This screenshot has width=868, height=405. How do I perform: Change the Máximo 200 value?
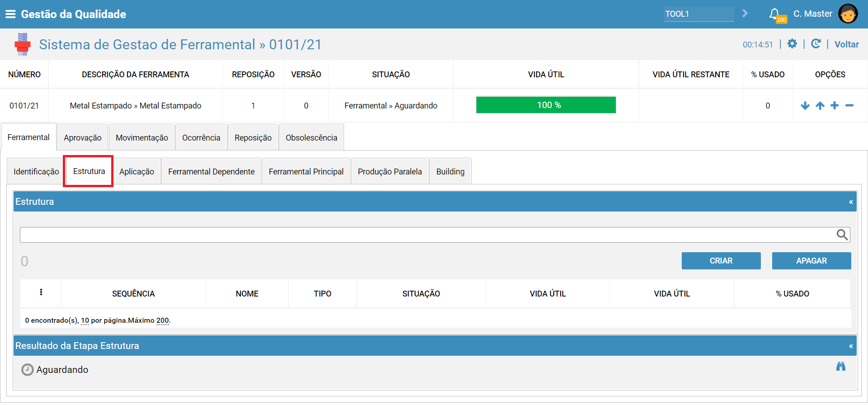click(163, 320)
